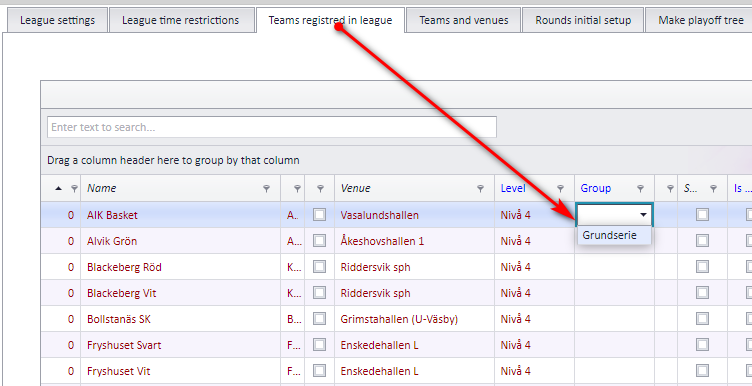Toggle AIK Basket checkbox in S... column
This screenshot has width=752, height=386.
[703, 214]
